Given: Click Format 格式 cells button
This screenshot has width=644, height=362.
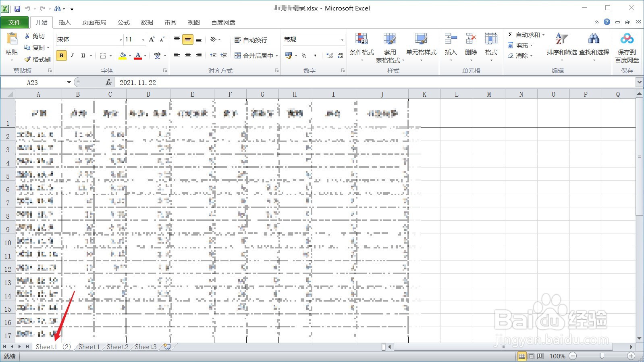Looking at the screenshot, I should pos(491,47).
